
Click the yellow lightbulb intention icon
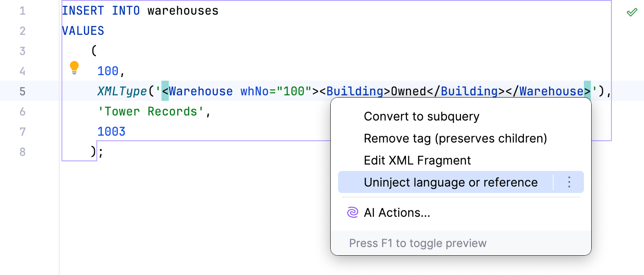(74, 68)
